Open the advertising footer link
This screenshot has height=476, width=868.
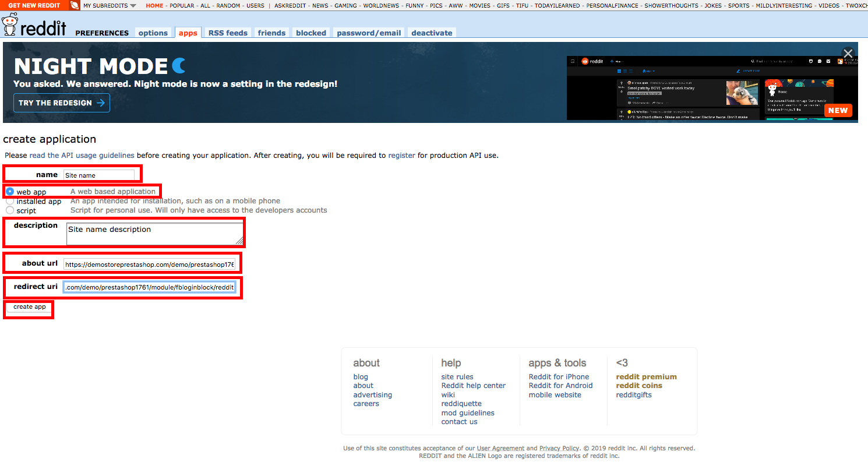tap(372, 395)
